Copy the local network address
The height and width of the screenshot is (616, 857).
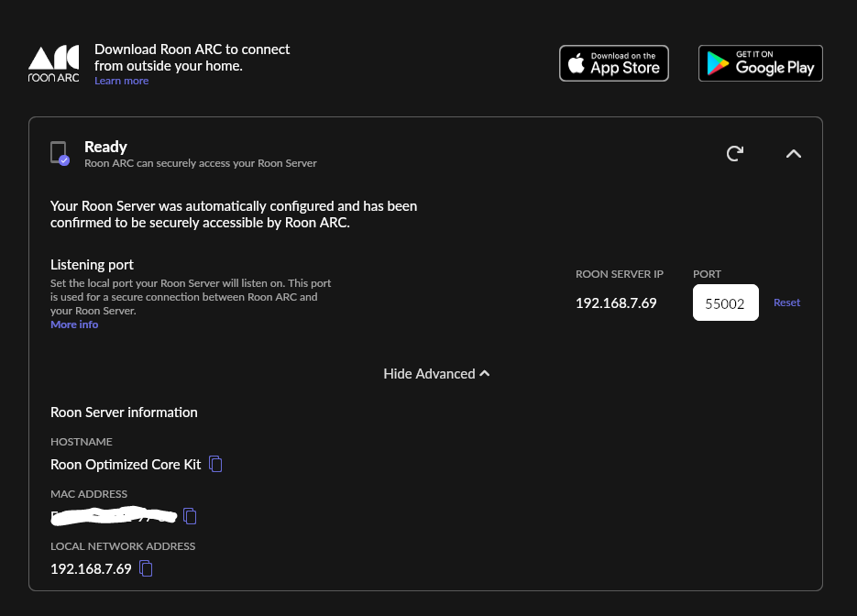(146, 568)
